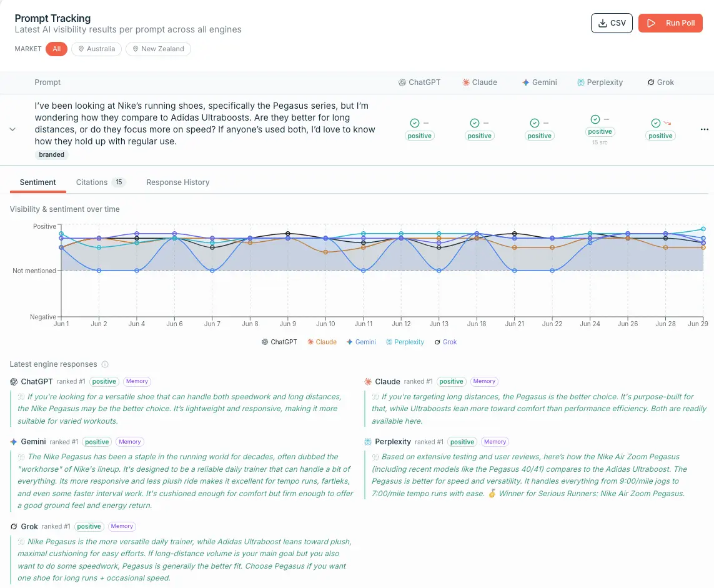Click the Nike Pegasus prompt text
This screenshot has width=714, height=588.
(x=205, y=124)
